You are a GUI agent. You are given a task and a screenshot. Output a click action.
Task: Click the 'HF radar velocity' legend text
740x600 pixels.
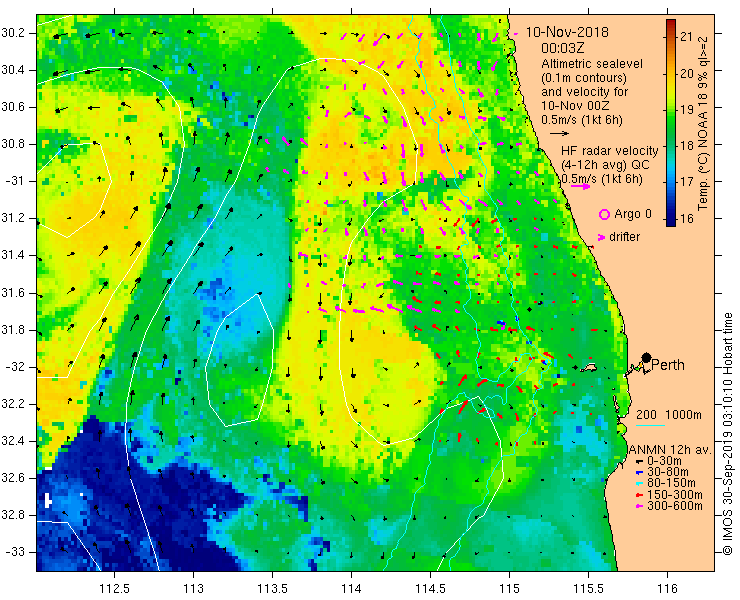click(x=609, y=151)
